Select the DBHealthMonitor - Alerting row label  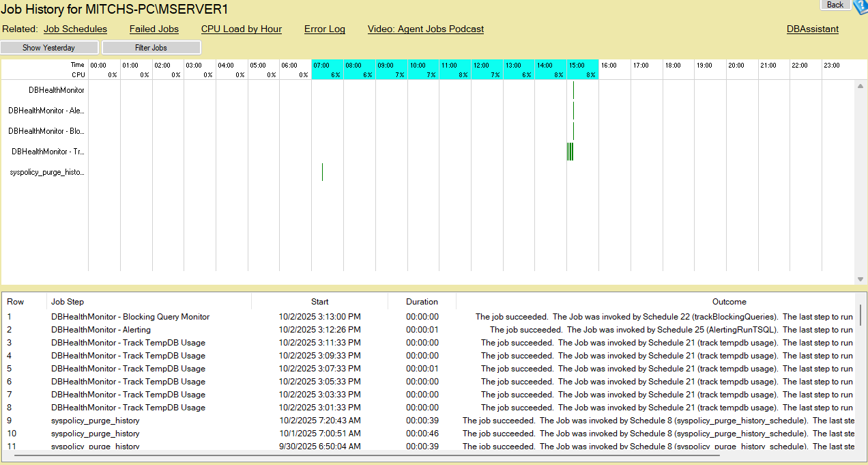click(46, 110)
